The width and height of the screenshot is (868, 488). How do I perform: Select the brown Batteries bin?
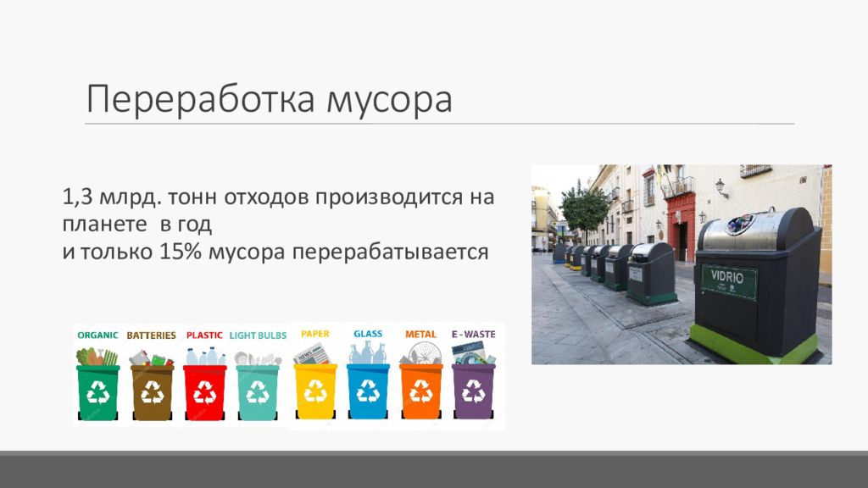tap(152, 391)
